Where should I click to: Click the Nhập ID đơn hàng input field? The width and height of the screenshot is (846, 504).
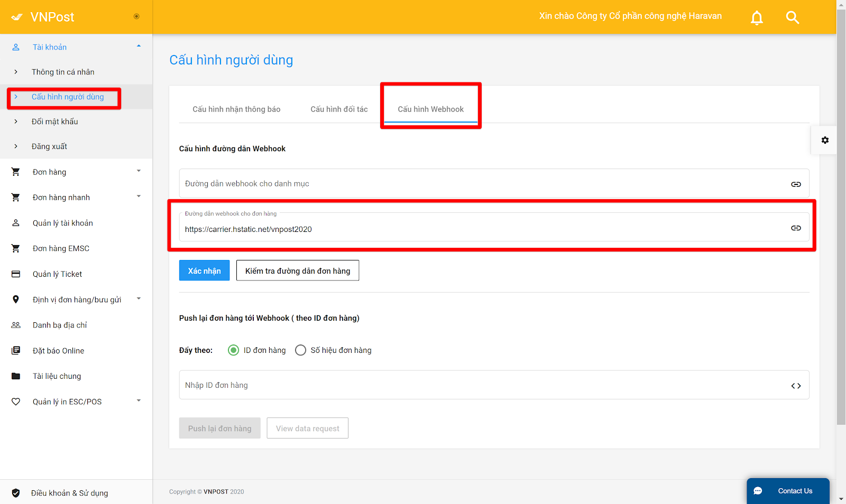click(x=481, y=385)
